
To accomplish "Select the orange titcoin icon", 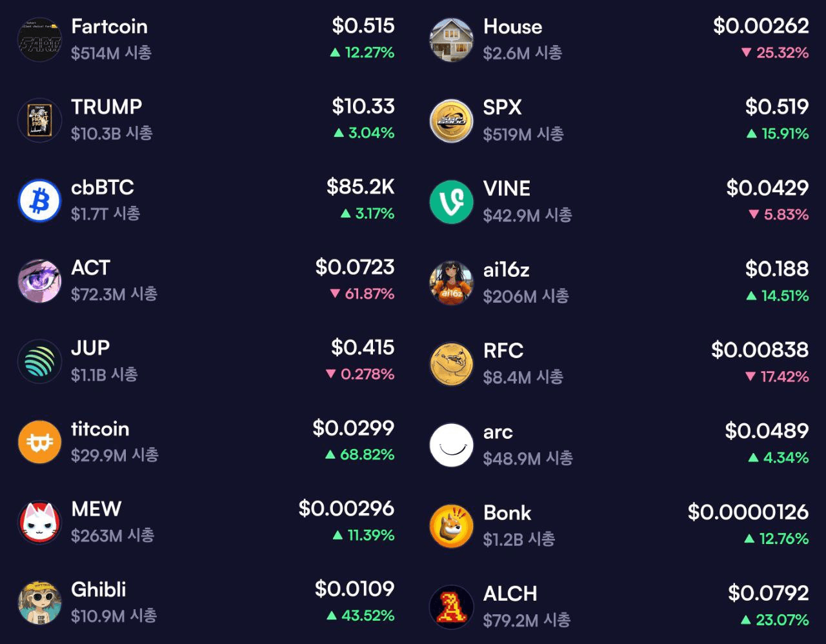I will [x=39, y=442].
